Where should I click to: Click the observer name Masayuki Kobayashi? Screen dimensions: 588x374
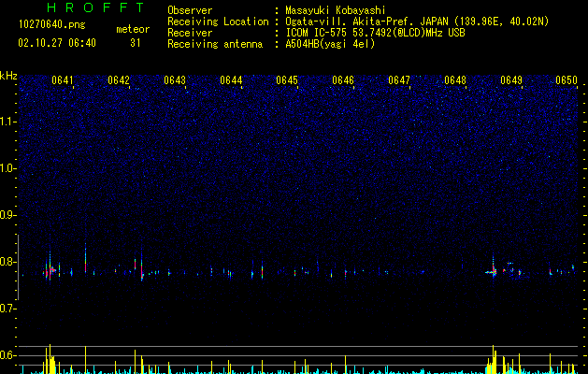[x=336, y=10]
